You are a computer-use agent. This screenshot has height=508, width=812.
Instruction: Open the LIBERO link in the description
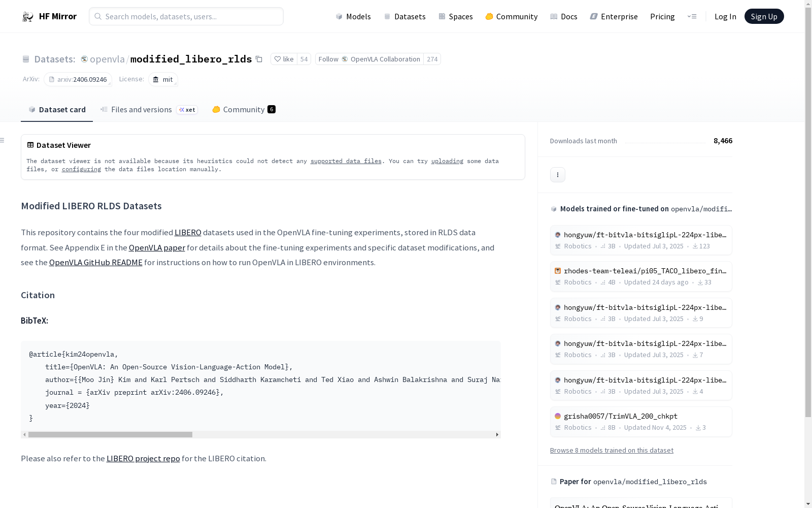point(188,232)
